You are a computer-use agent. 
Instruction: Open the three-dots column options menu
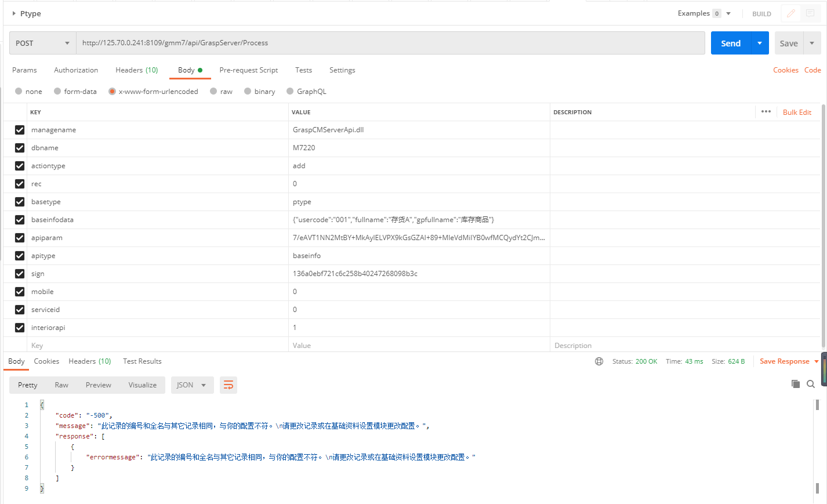pyautogui.click(x=766, y=112)
